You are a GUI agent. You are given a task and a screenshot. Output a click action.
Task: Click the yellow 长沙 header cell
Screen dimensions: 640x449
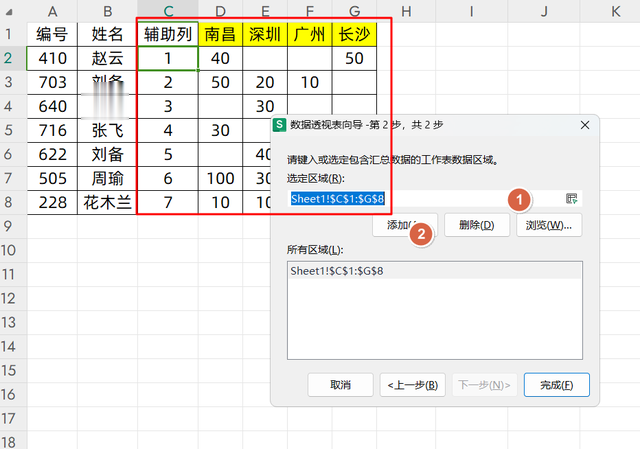coord(354,34)
